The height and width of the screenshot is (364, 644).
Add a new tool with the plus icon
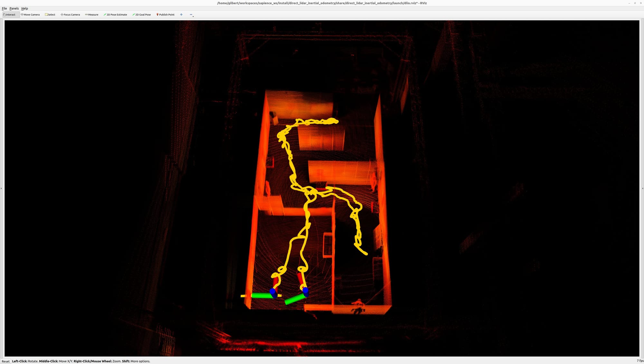click(181, 15)
